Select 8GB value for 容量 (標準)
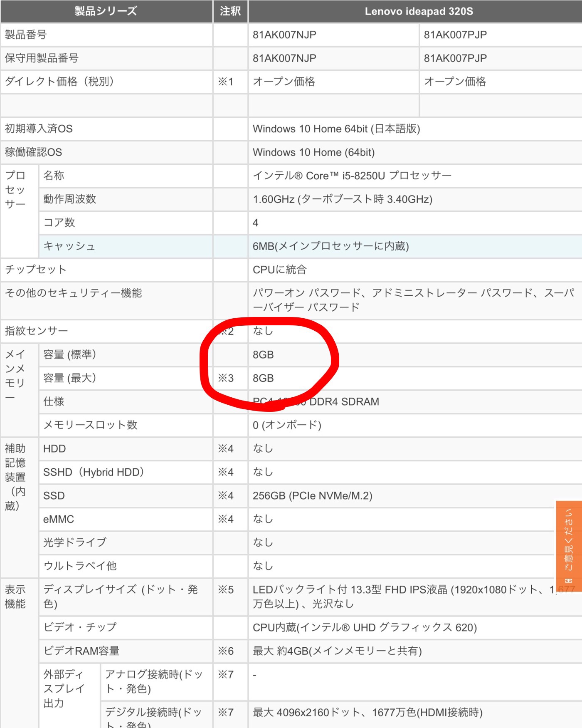 point(263,355)
